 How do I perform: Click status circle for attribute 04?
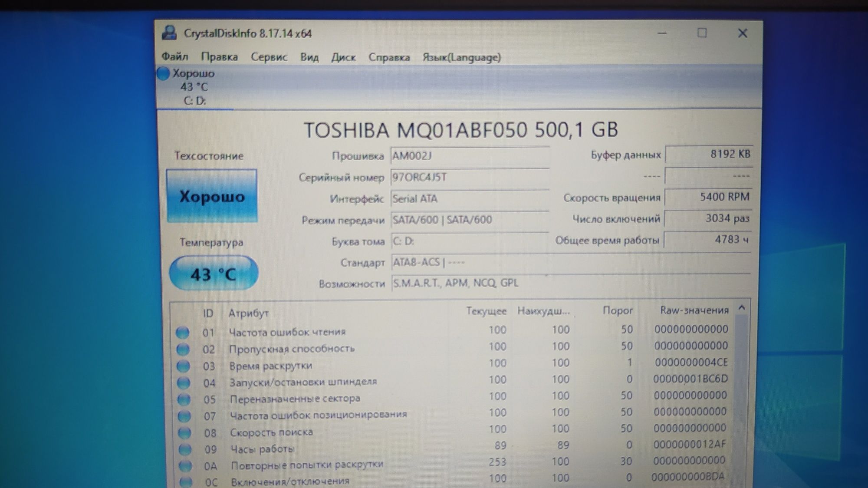184,383
